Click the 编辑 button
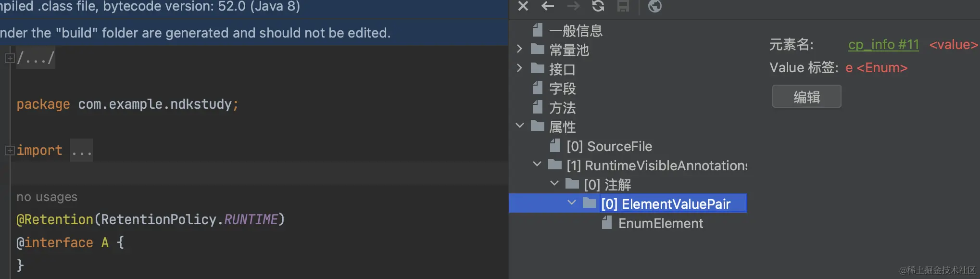980x279 pixels. (x=806, y=96)
